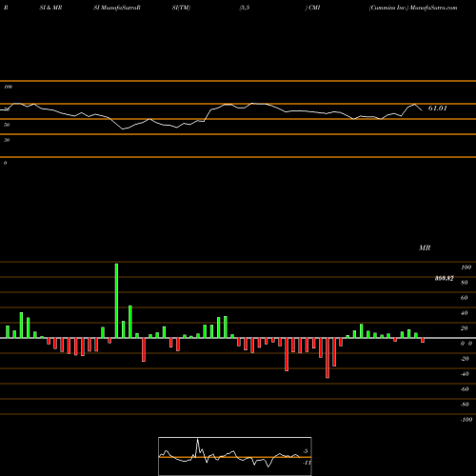Screen dimensions: 476x476
Task: Click the -5 value in the mini chart
Action: pyautogui.click(x=305, y=451)
